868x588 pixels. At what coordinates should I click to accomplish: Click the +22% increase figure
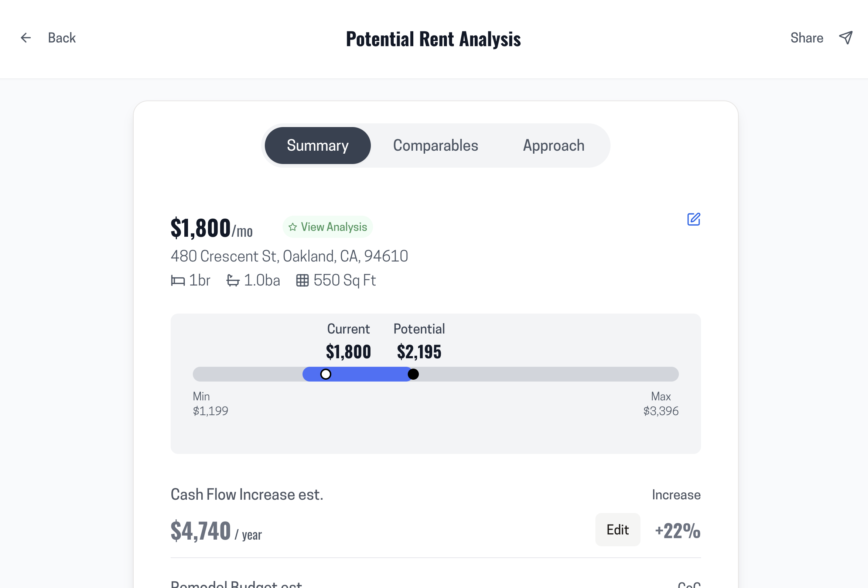[677, 531]
